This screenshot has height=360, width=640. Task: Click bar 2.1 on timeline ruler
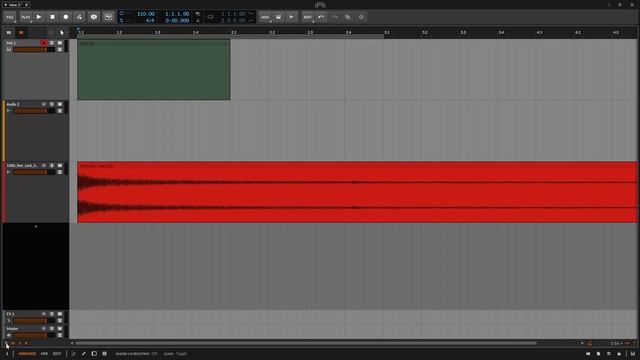[x=234, y=32]
